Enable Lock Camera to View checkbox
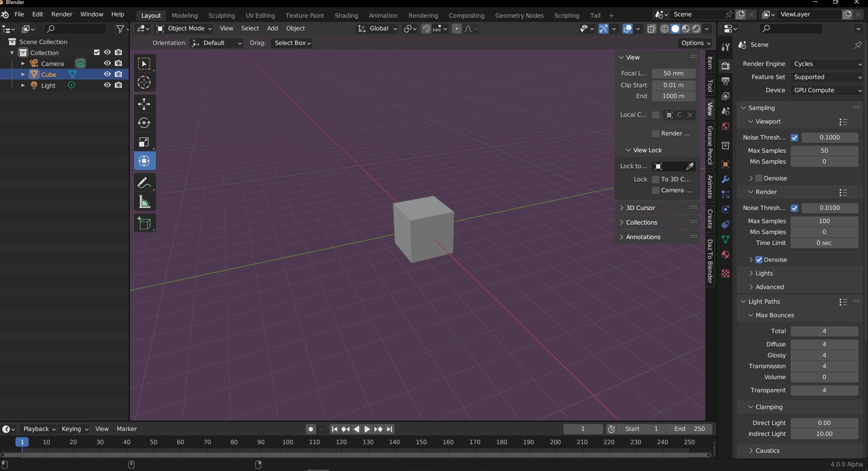 [656, 190]
